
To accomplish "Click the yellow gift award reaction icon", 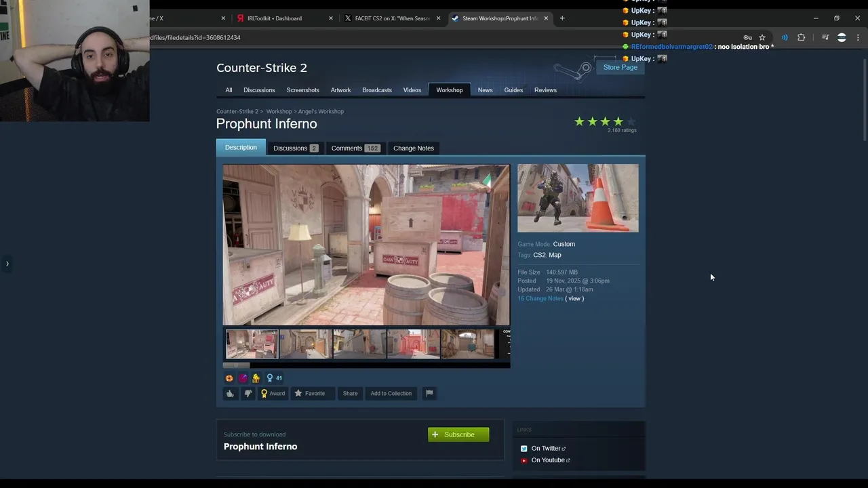I will (x=256, y=378).
